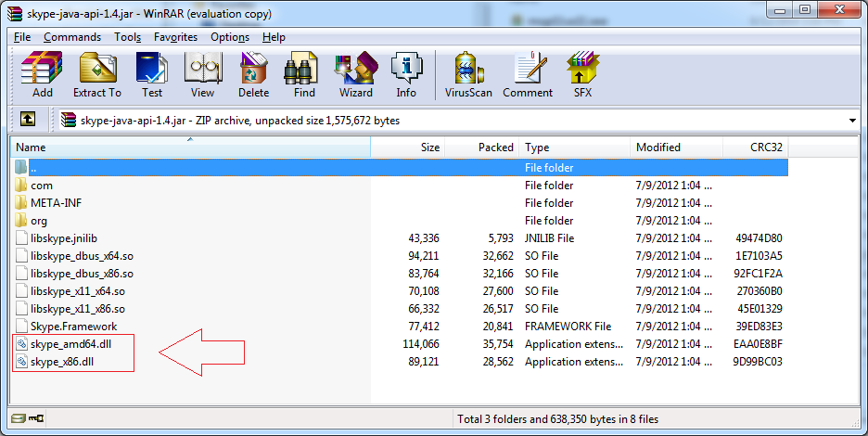Close the WinRAR window

click(838, 9)
